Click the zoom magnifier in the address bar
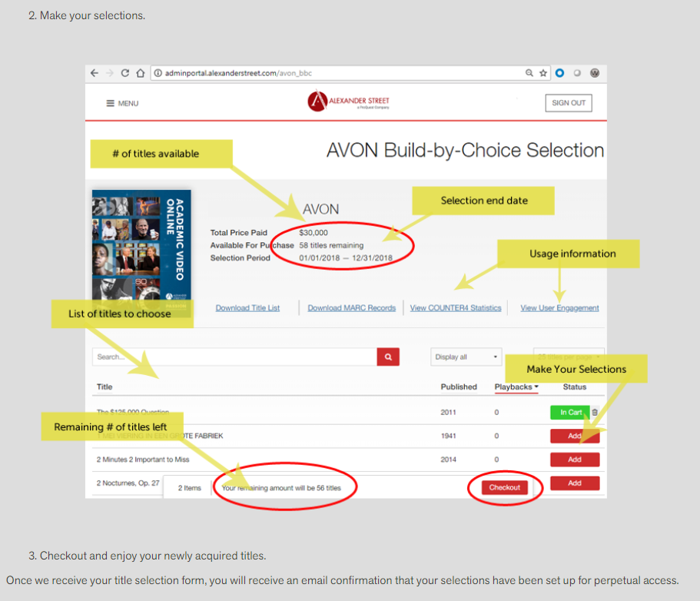 (x=529, y=73)
